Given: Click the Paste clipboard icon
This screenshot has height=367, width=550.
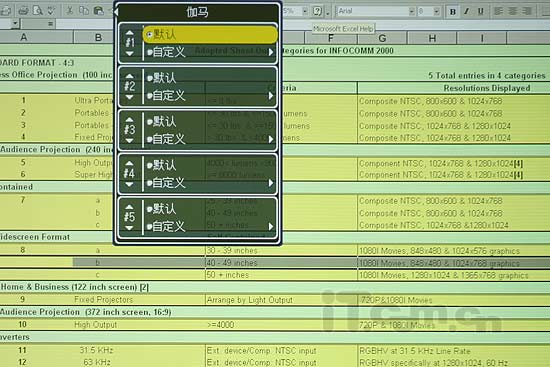Looking at the screenshot, I should pos(99,11).
